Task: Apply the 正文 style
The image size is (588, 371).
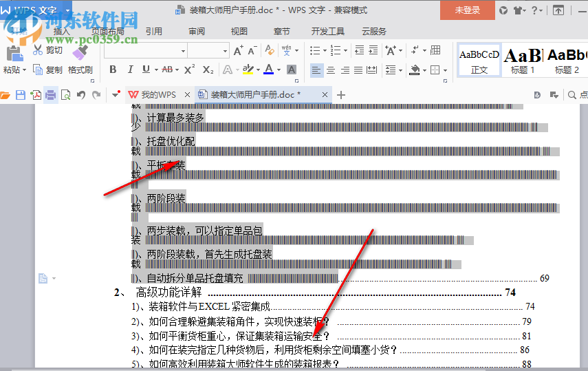Action: point(479,61)
